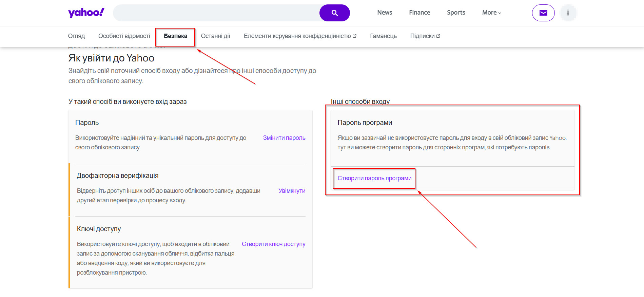Viewport: 644px width, 297px height.
Task: Click Створити ключ доступу link
Action: pyautogui.click(x=273, y=244)
